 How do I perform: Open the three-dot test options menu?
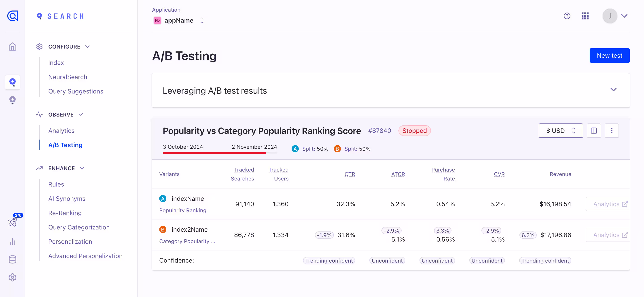click(612, 131)
